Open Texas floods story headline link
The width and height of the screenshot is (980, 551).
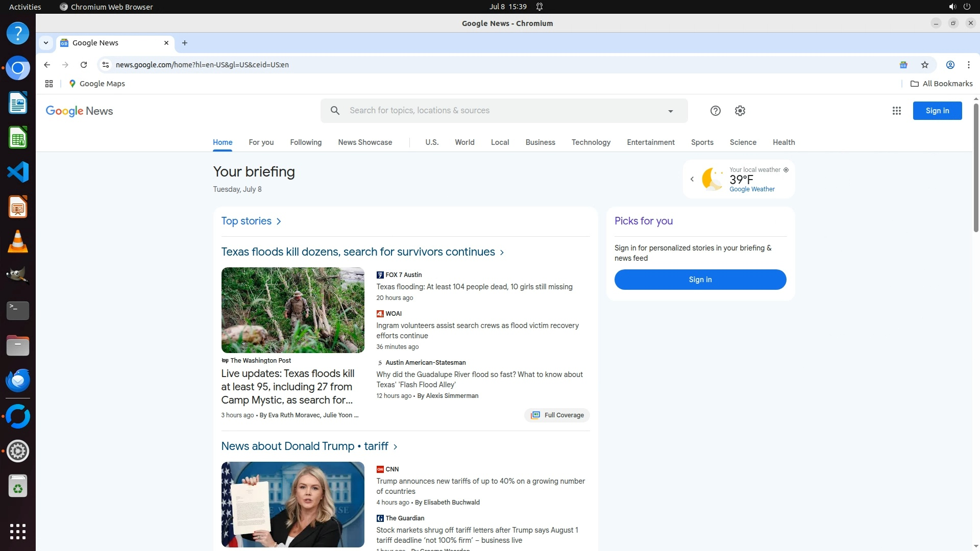[x=358, y=252]
